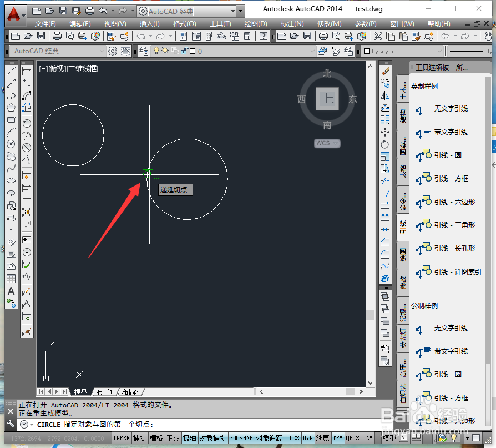496x448 pixels.
Task: Select the Spline draw tool
Action: (x=11, y=169)
